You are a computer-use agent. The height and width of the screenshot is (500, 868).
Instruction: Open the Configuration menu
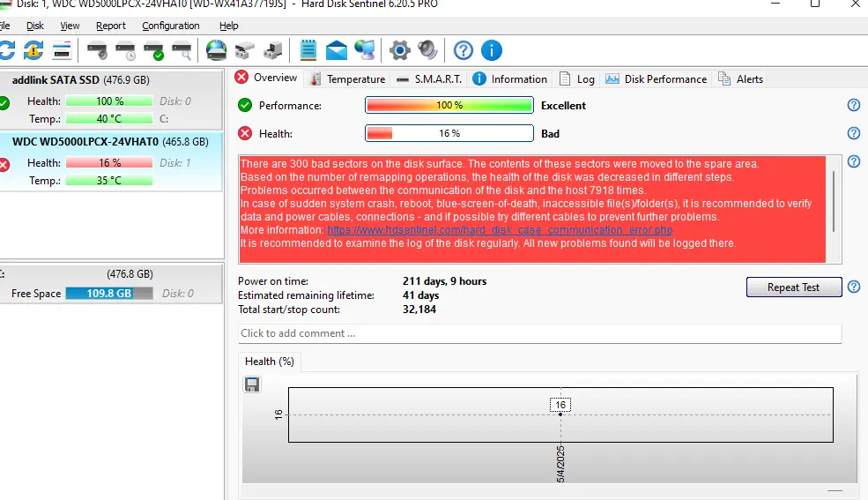pos(170,26)
